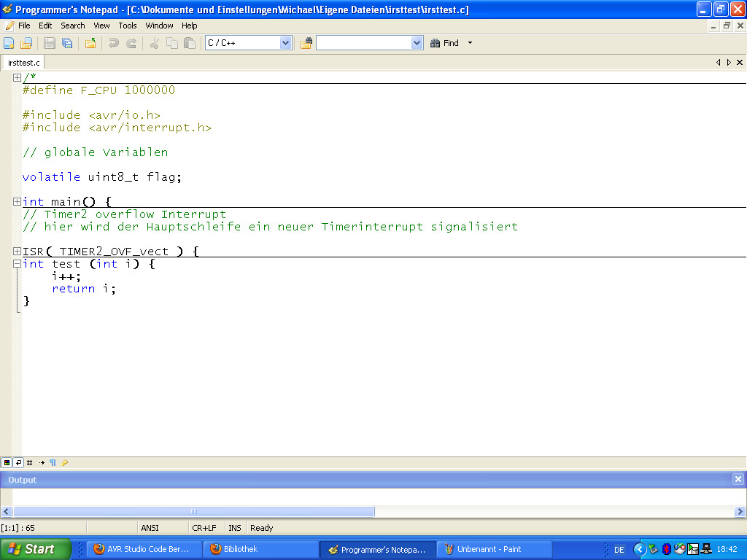Expand the folded int main() block
The image size is (747, 560).
[x=17, y=202]
